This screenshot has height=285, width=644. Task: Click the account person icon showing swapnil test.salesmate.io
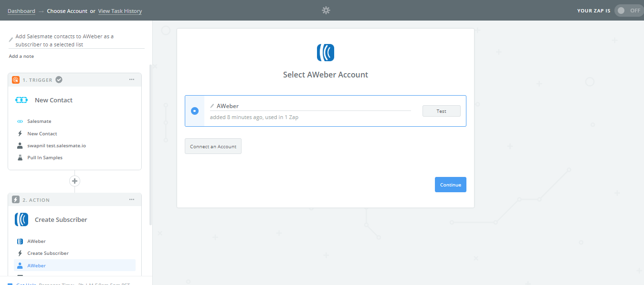20,145
